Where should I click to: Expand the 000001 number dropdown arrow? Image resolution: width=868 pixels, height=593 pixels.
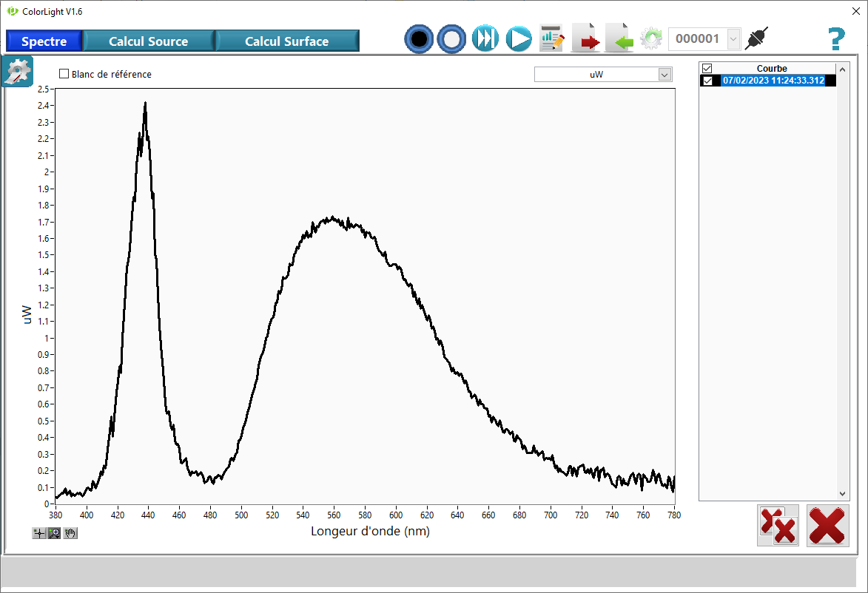pos(733,38)
